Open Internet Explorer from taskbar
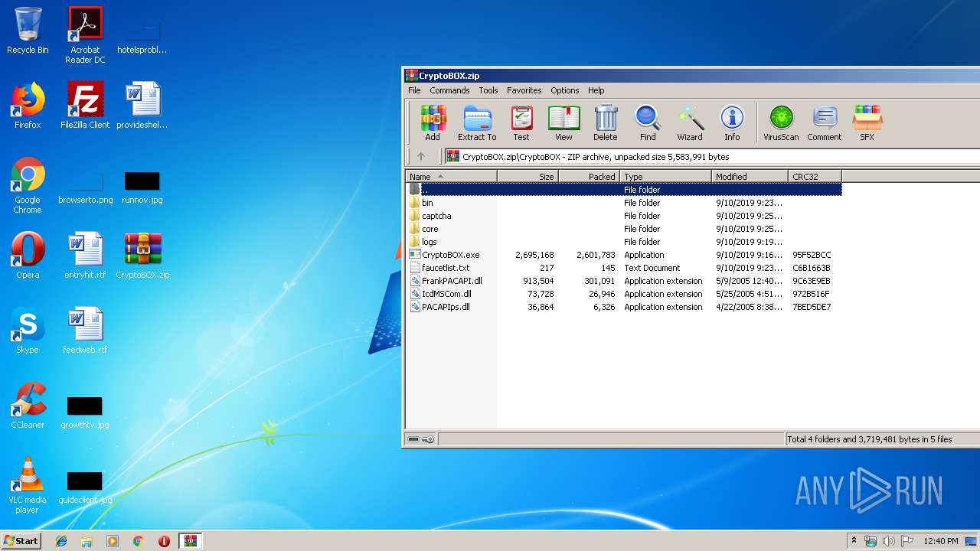The width and height of the screenshot is (980, 551). coord(61,541)
